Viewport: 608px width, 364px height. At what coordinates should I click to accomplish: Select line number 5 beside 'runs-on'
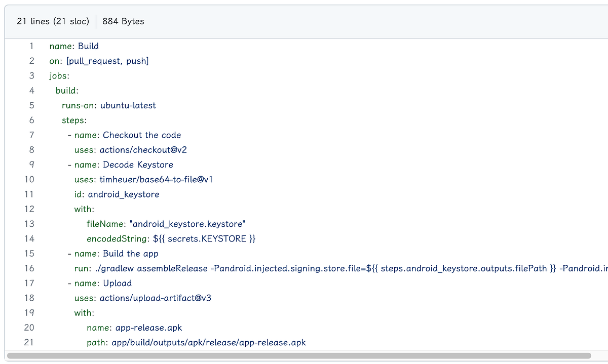point(31,105)
